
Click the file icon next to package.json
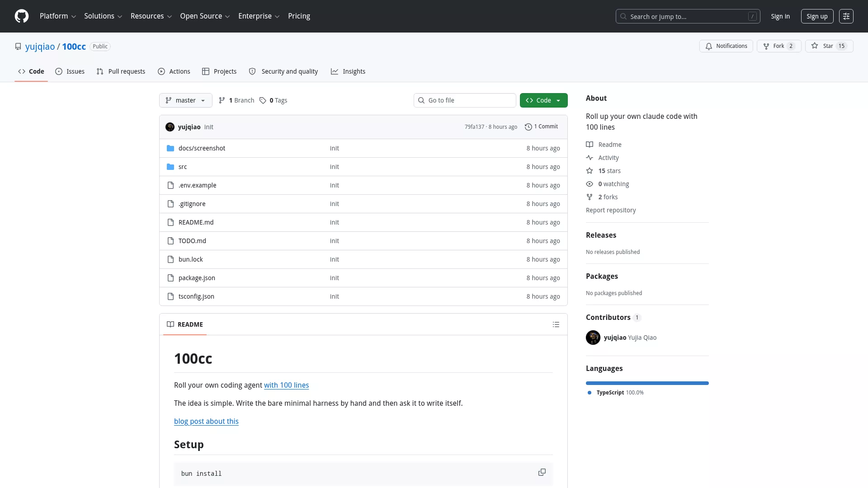(170, 278)
